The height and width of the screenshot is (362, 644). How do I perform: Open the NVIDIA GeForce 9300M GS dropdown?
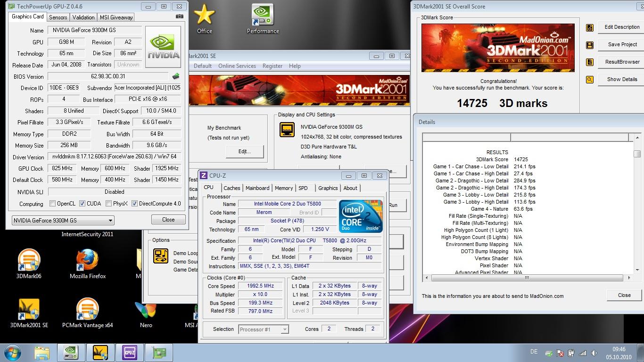click(63, 220)
